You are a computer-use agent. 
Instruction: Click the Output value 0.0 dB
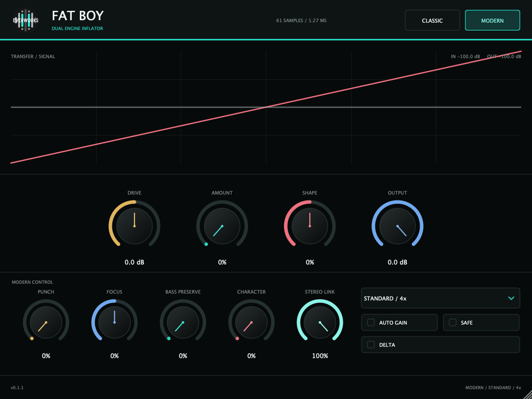tap(398, 262)
